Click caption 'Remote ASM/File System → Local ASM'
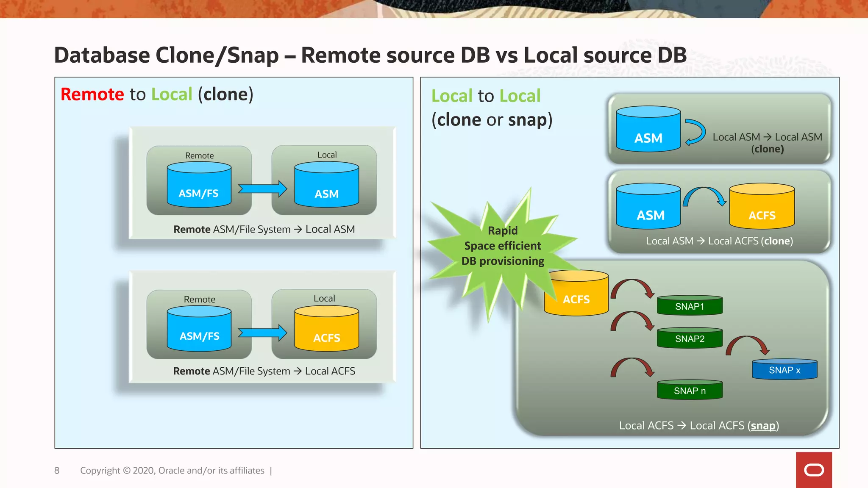 [264, 229]
